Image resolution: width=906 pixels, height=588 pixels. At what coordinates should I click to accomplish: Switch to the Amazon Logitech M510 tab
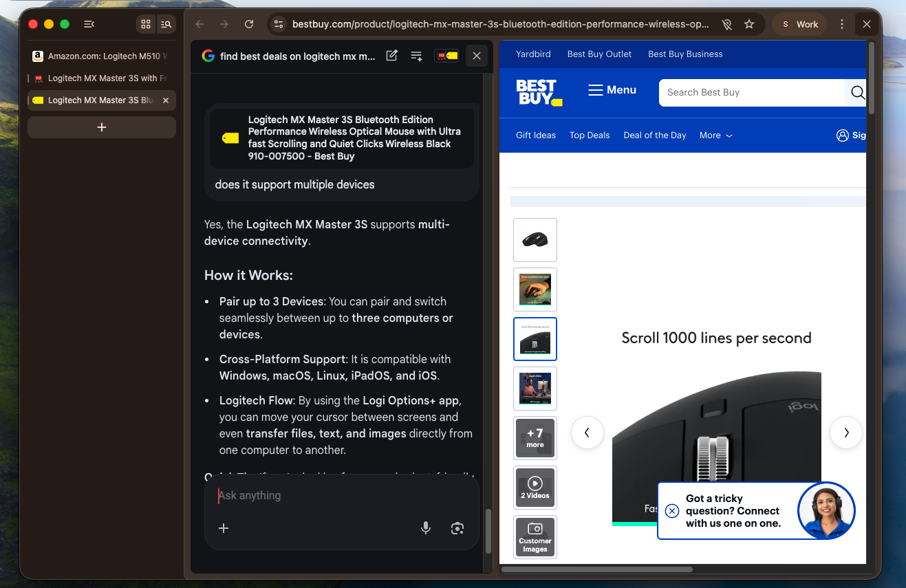coord(102,56)
